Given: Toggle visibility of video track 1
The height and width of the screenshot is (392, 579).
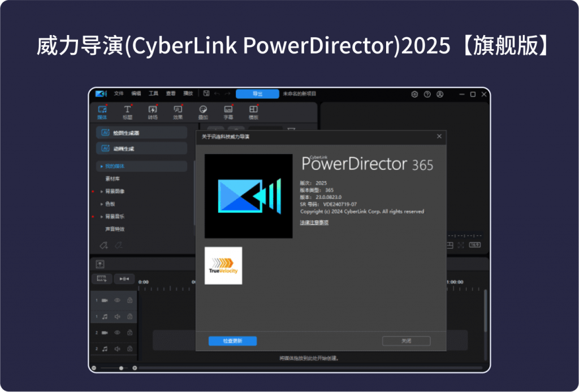Looking at the screenshot, I should tap(117, 300).
